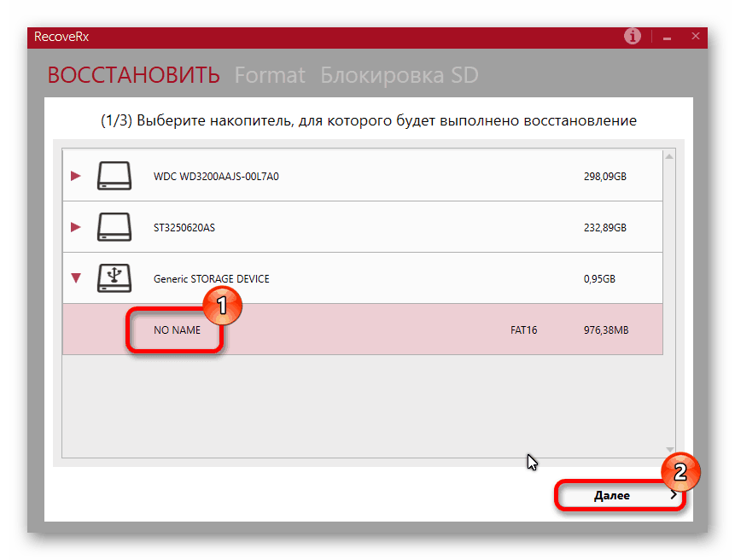Viewport: 735px width, 560px height.
Task: Click the scrollbar up arrow
Action: click(x=669, y=156)
